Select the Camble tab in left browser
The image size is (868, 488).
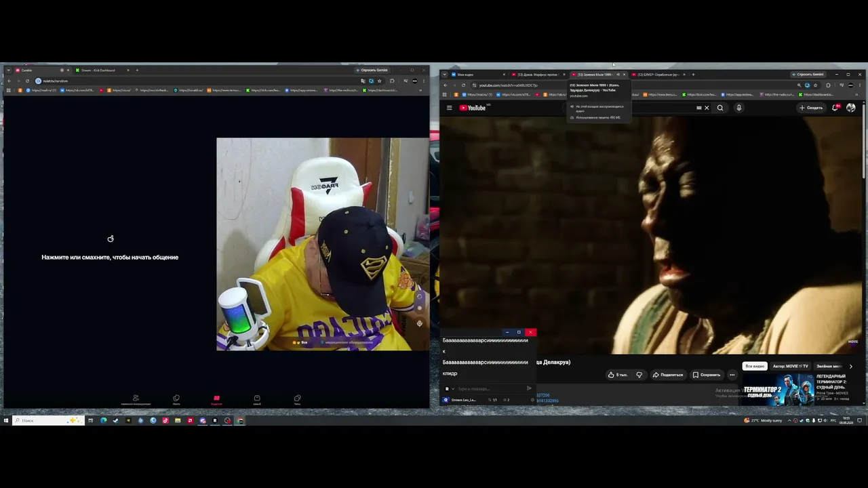tap(41, 70)
